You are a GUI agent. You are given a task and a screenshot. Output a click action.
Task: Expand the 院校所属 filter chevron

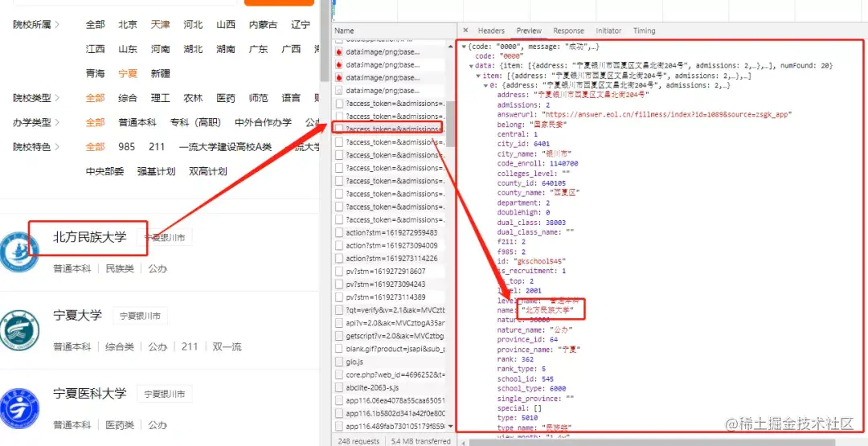point(57,25)
